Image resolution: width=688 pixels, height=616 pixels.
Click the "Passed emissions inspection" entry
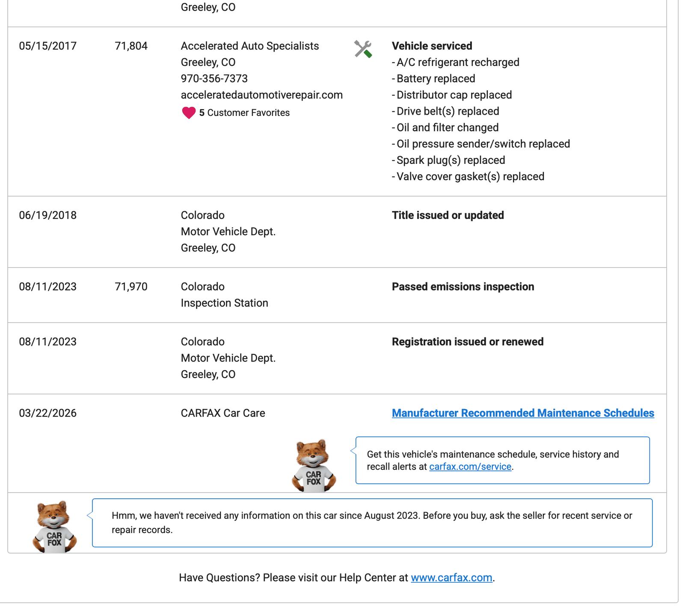pos(463,287)
